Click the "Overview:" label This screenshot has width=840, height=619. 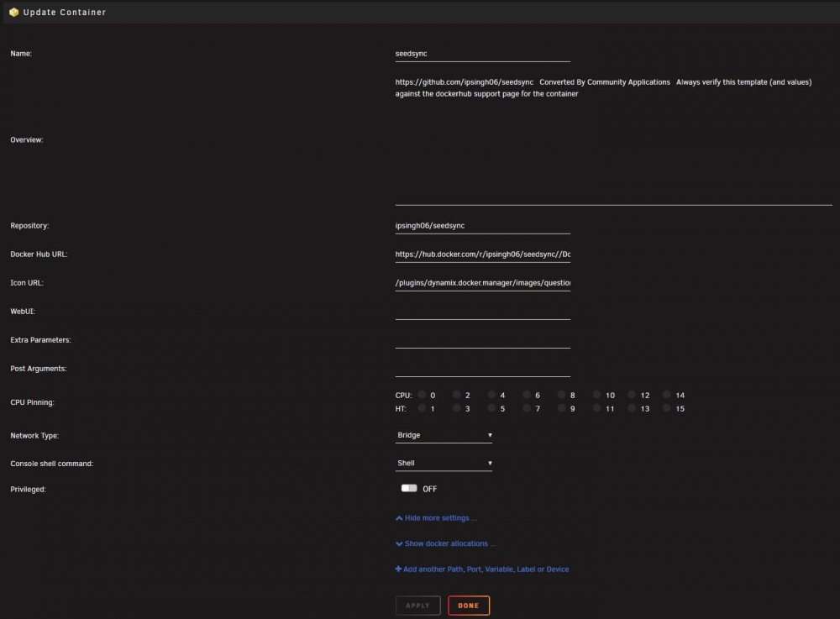(27, 139)
